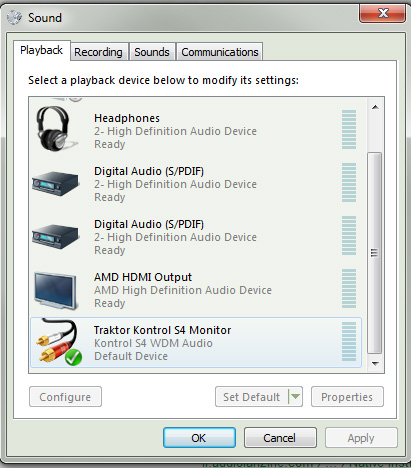The width and height of the screenshot is (411, 468).
Task: Click the first Digital Audio (S/PDIF) receiver icon
Action: [56, 183]
